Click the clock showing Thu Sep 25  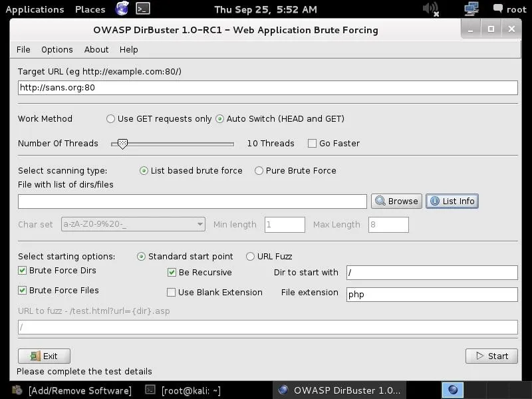(265, 9)
